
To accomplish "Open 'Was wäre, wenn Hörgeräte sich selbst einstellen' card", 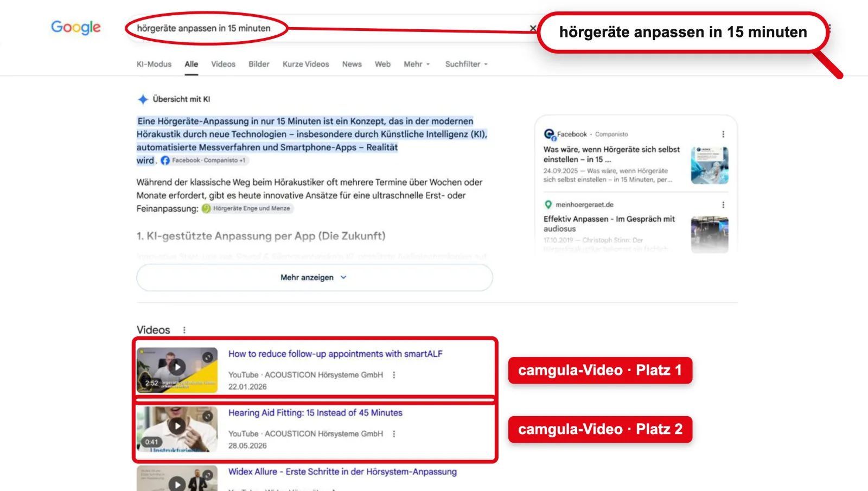I will (x=611, y=154).
